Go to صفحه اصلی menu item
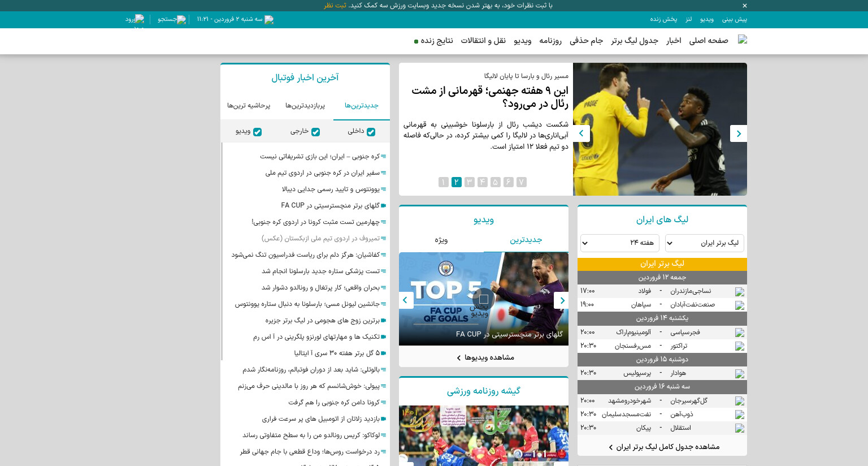This screenshot has height=466, width=868. pos(709,41)
